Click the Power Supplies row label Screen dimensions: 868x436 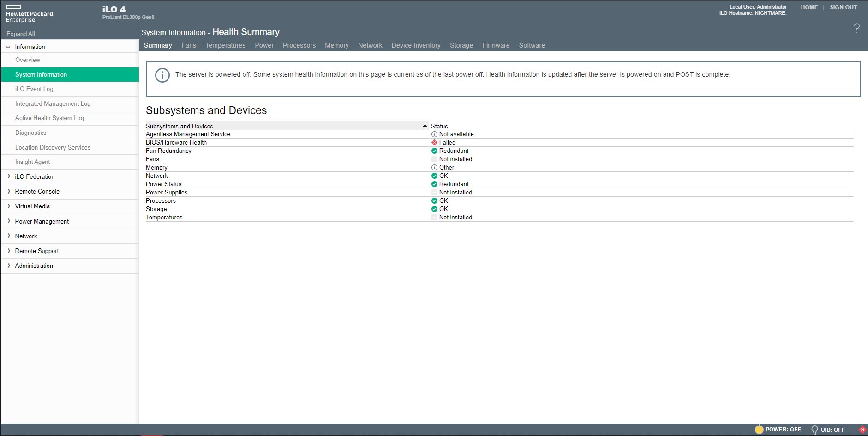167,193
